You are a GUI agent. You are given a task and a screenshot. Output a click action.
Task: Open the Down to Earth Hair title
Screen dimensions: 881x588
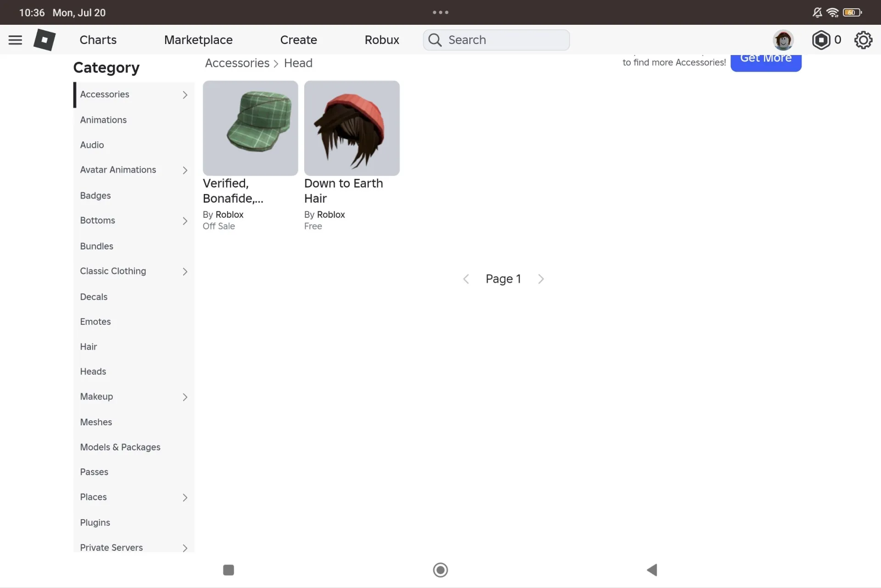click(344, 191)
